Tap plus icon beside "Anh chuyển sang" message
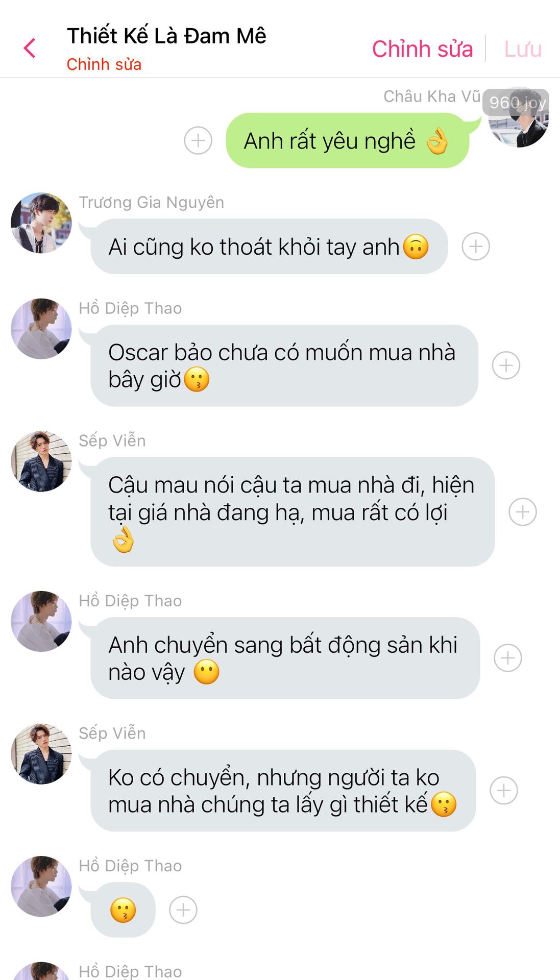Viewport: 560px width, 980px height. [x=508, y=658]
